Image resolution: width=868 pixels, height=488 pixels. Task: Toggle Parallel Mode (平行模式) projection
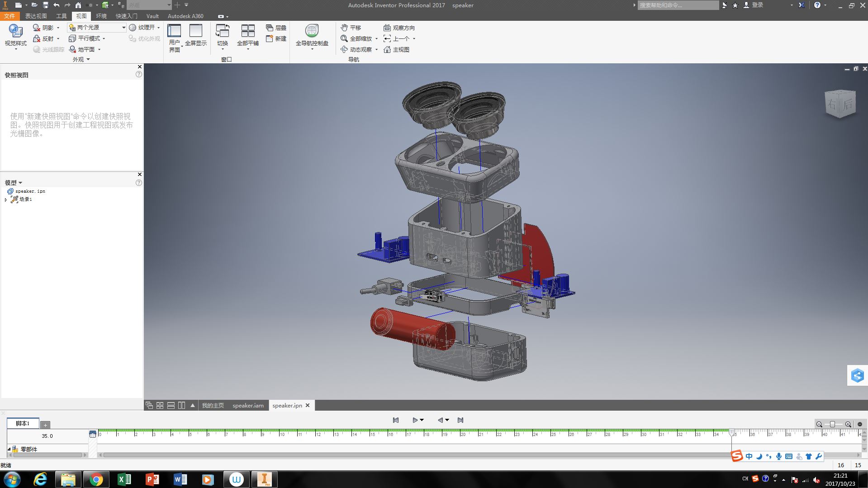[x=85, y=38]
